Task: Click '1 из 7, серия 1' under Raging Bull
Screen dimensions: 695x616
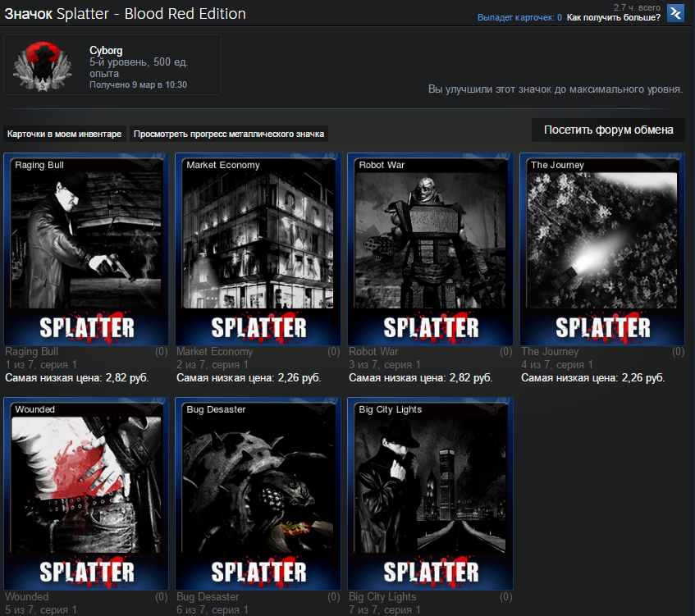Action: (41, 365)
